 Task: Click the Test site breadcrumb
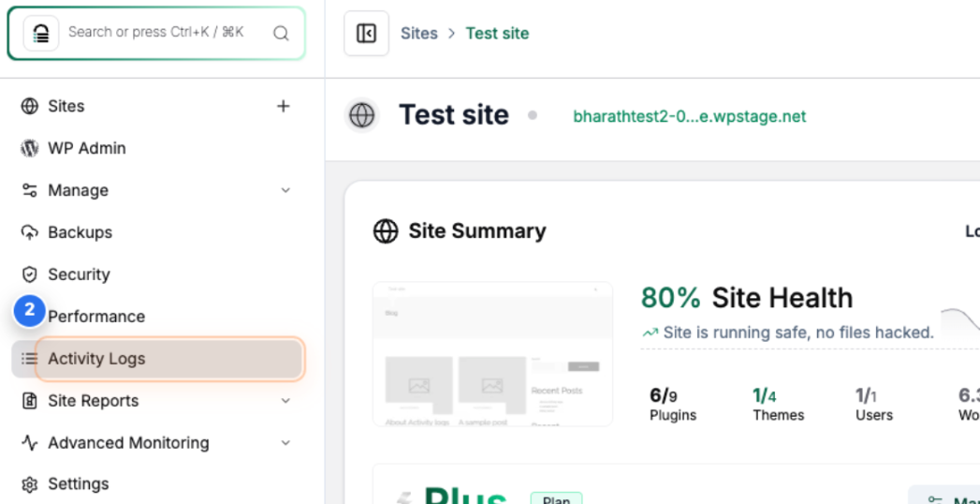497,33
